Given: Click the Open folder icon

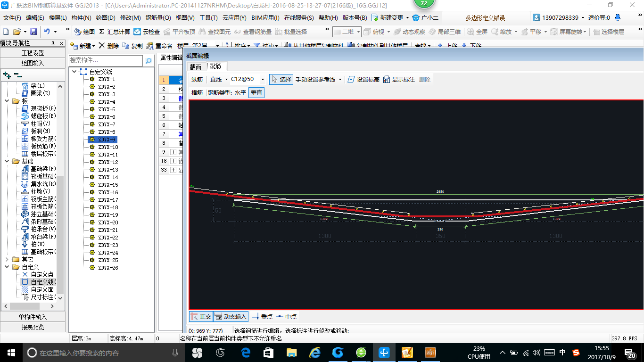Looking at the screenshot, I should click(17, 32).
